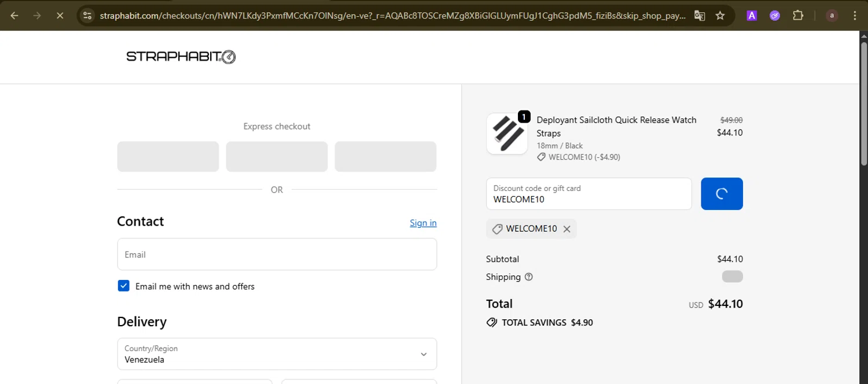This screenshot has height=384, width=868.
Task: Open shipping info help icon
Action: pos(528,277)
